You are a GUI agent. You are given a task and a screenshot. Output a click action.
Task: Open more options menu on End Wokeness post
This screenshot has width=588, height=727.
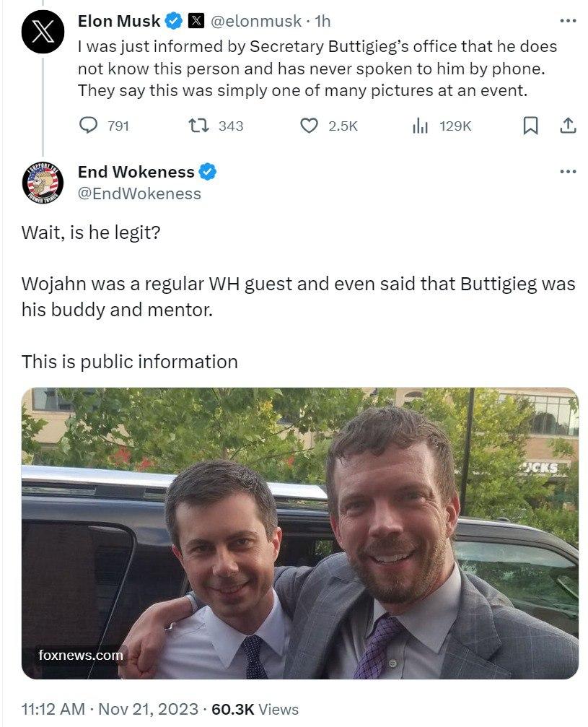point(568,172)
